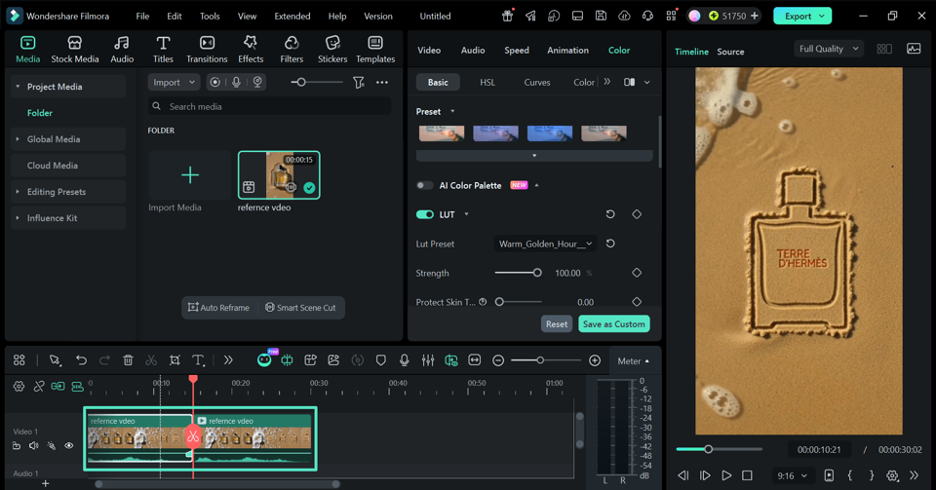Click the Import Media tile
This screenshot has height=490, width=936.
click(190, 175)
